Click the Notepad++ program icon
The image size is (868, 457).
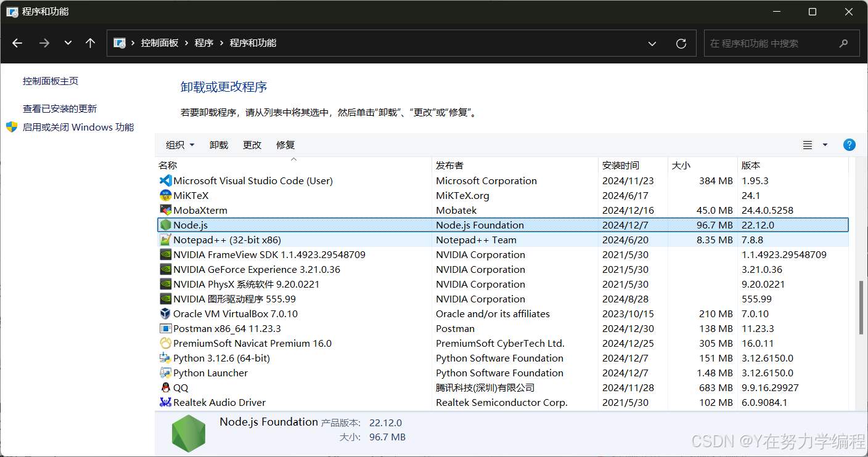click(165, 240)
